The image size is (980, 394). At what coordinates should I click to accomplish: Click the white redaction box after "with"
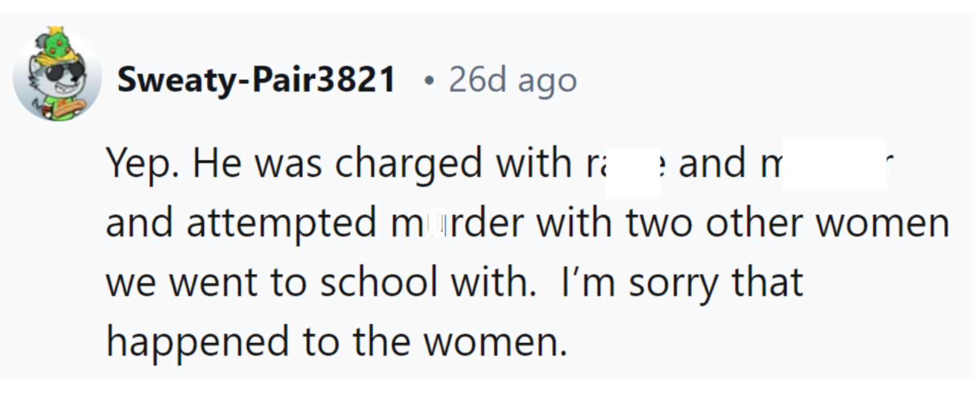pos(633,172)
